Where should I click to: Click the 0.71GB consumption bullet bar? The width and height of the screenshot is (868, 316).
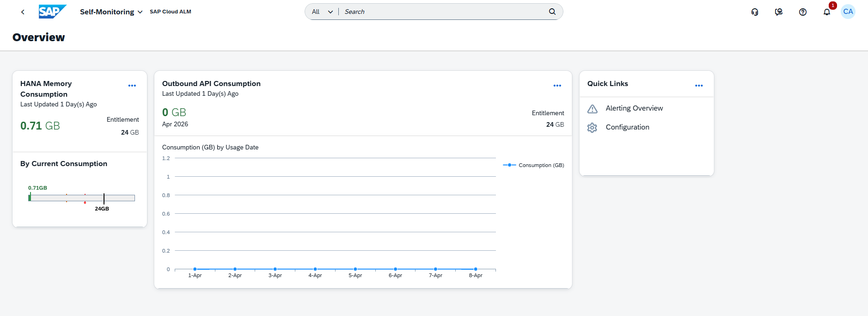coord(81,198)
